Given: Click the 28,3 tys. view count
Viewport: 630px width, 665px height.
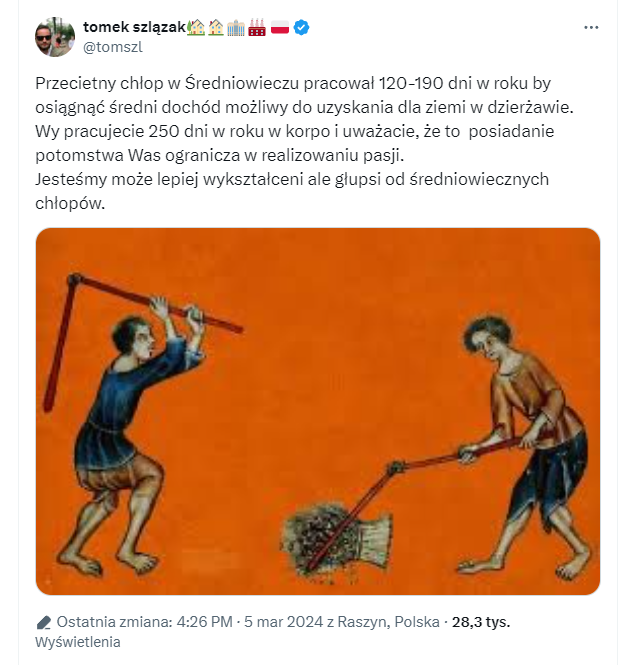Looking at the screenshot, I should 481,622.
